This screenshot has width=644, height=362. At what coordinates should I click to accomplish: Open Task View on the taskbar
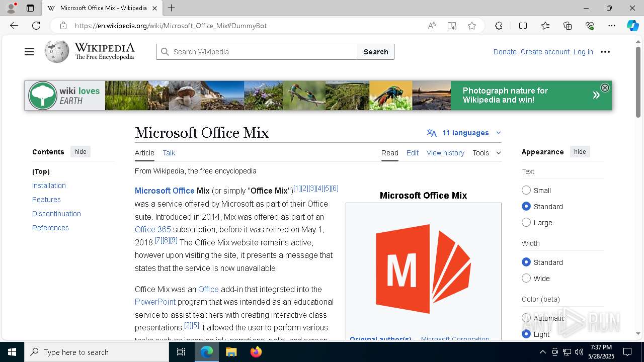pyautogui.click(x=181, y=352)
